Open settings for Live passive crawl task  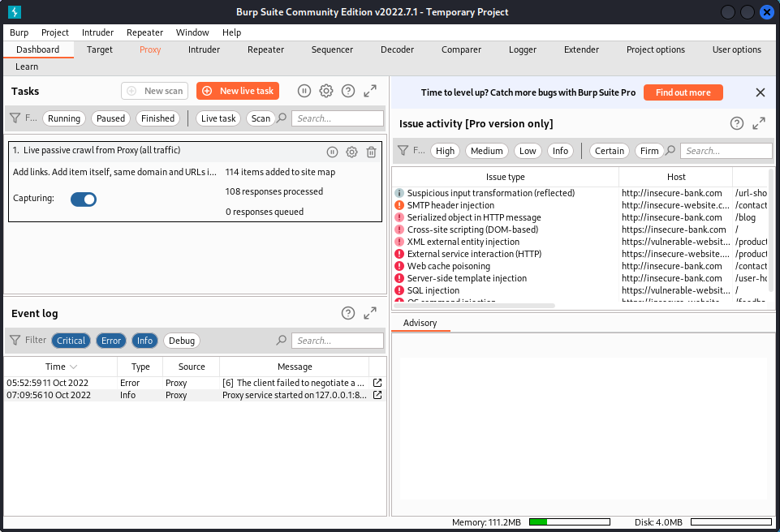click(351, 152)
